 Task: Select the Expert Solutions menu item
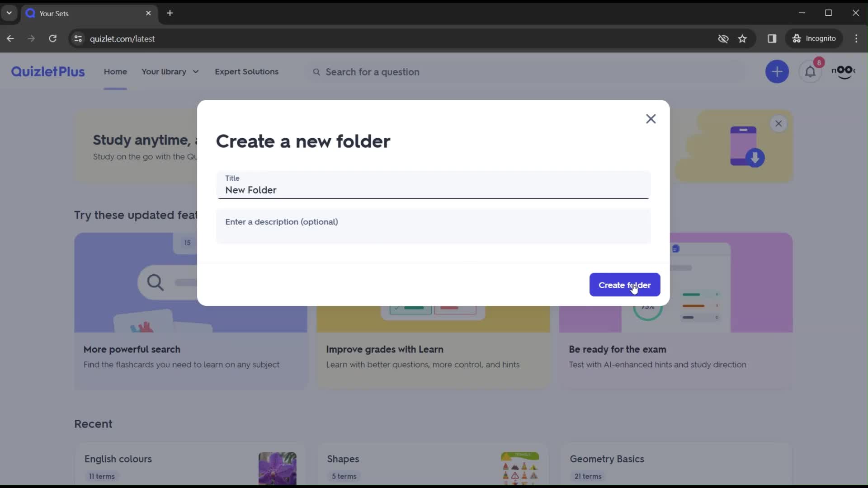tap(247, 71)
